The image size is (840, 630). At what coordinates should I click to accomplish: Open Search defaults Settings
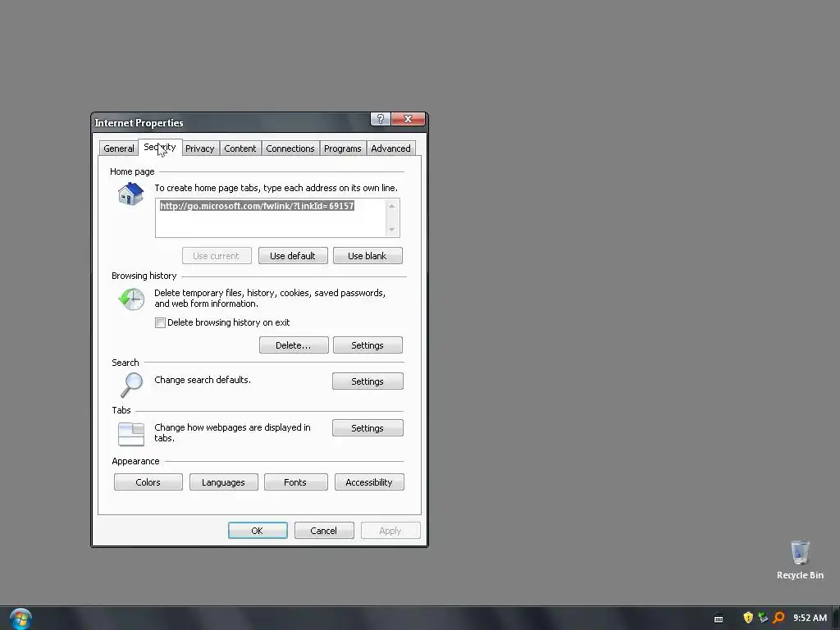pos(367,381)
